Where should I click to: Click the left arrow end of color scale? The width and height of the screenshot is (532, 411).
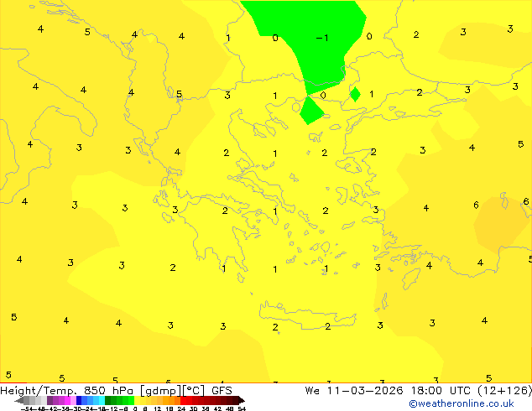pyautogui.click(x=19, y=401)
